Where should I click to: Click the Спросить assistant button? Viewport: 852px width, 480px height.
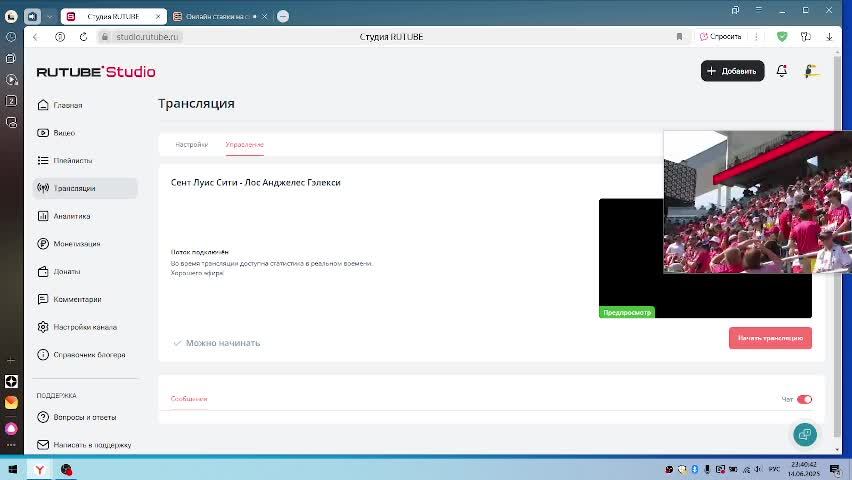(x=721, y=37)
